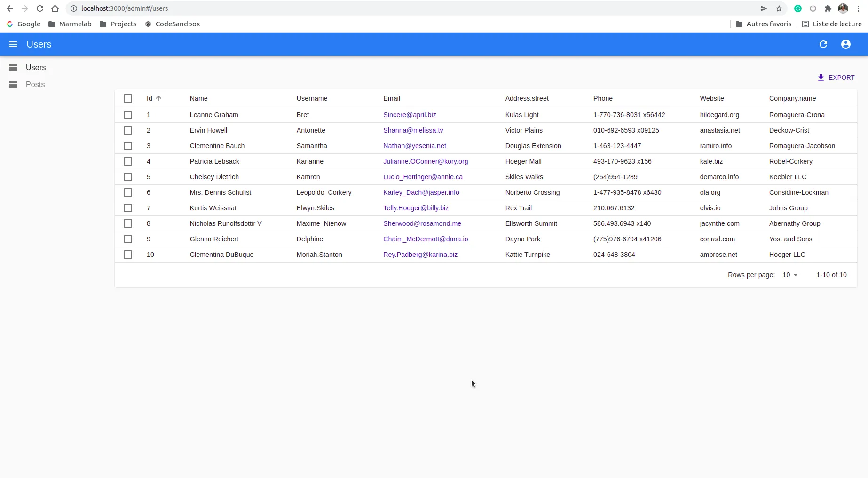Click the list icon beside Posts
868x478 pixels.
click(13, 85)
